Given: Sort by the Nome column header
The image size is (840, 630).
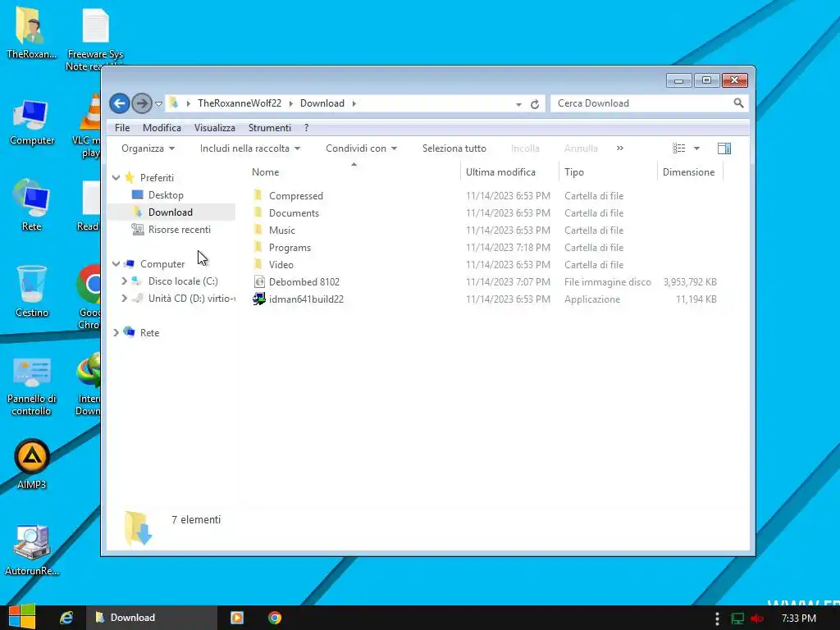Looking at the screenshot, I should (265, 172).
